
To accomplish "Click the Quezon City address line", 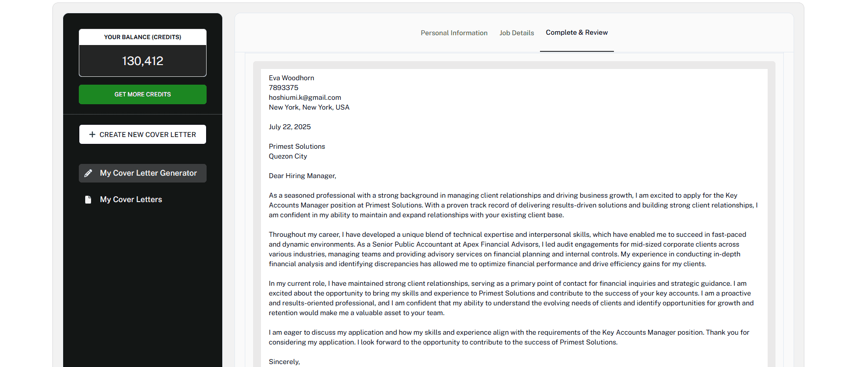I will (288, 156).
